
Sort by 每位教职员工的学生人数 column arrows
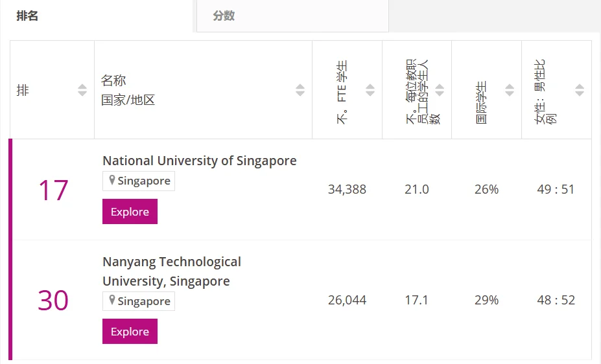440,90
